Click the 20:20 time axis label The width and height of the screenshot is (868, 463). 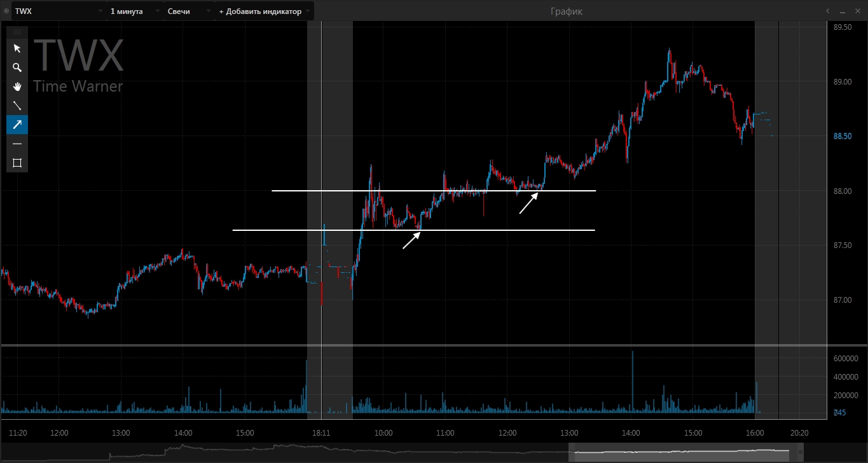point(799,433)
